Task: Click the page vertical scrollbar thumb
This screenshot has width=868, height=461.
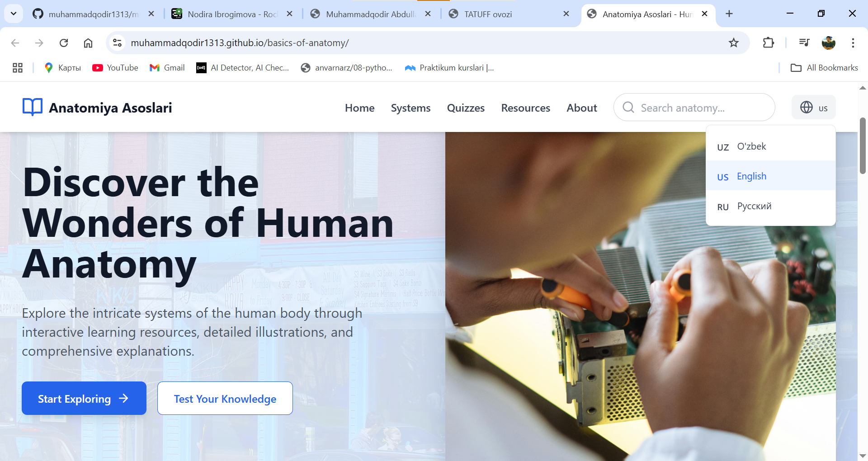Action: pyautogui.click(x=863, y=146)
